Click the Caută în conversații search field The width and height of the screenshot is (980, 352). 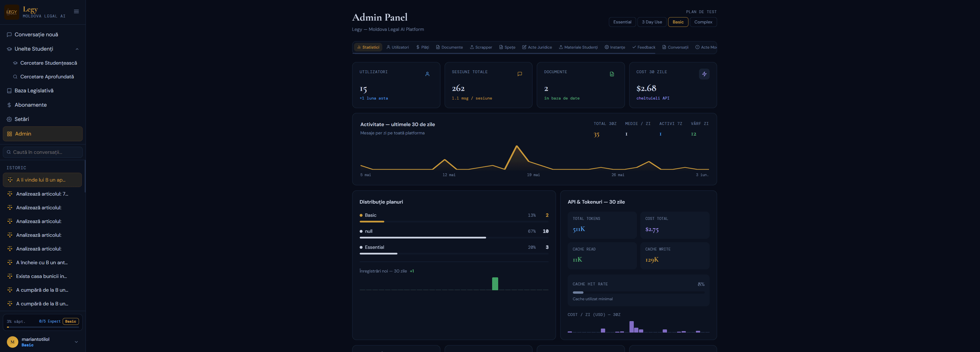point(43,152)
